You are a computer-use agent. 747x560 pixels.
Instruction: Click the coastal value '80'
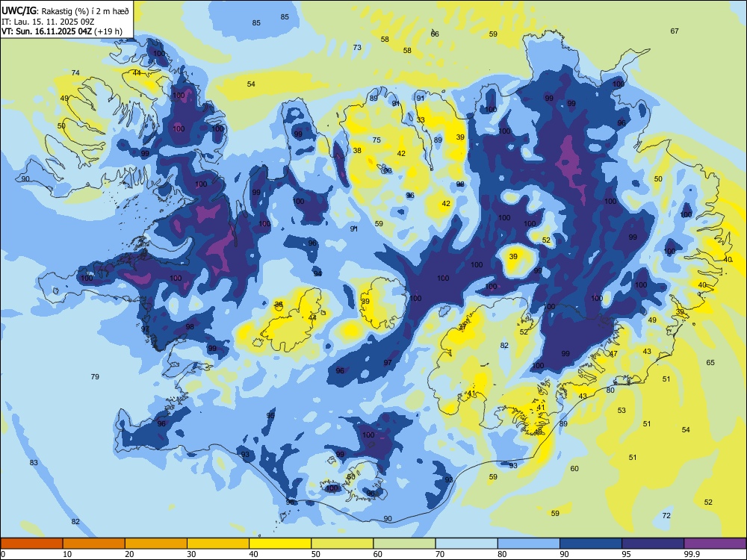tap(610, 390)
